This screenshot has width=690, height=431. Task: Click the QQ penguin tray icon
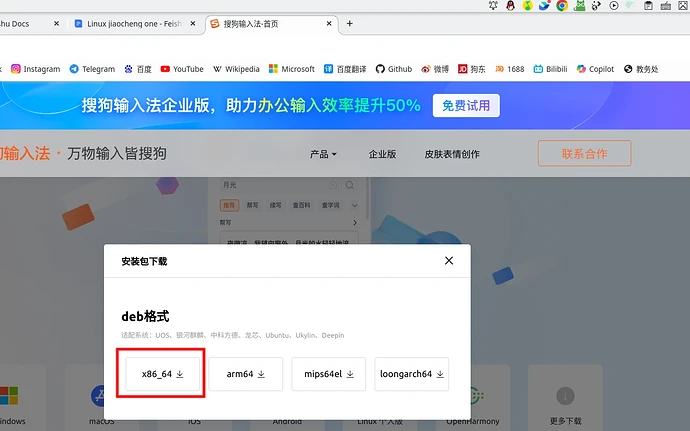(510, 6)
